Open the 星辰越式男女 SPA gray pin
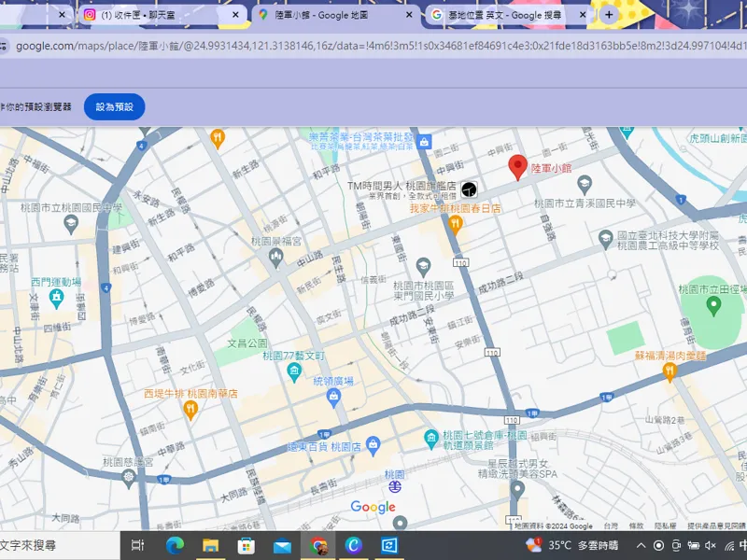This screenshot has height=560, width=747. pos(517,490)
